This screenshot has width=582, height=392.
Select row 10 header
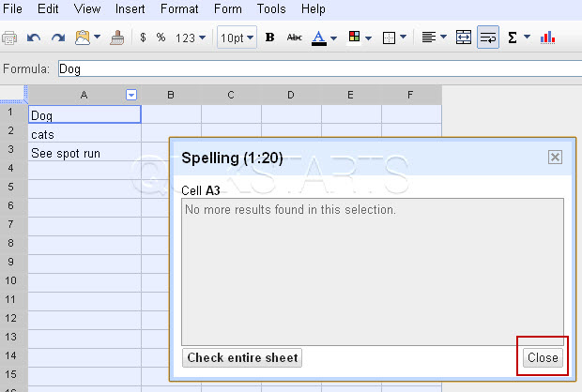[13, 281]
